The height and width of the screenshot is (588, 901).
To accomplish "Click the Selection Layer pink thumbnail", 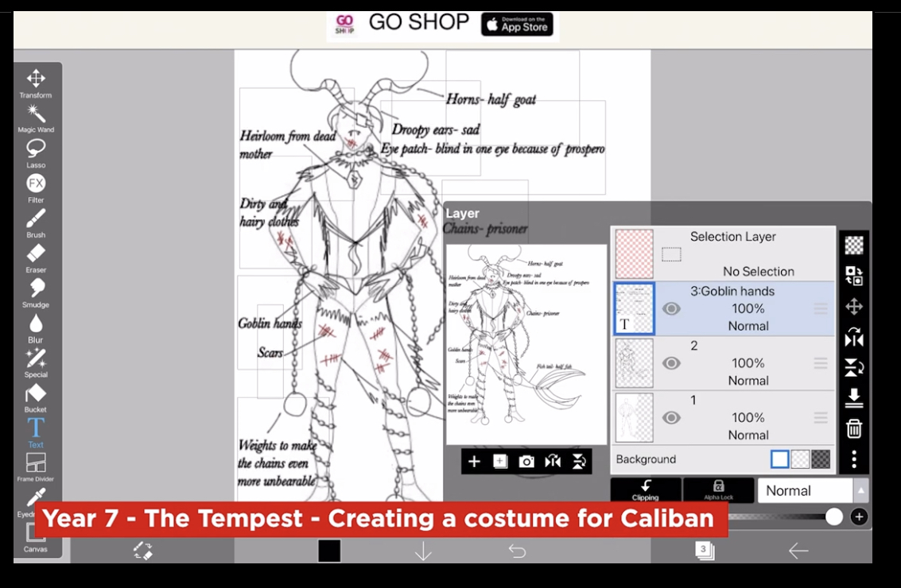I will click(x=635, y=253).
